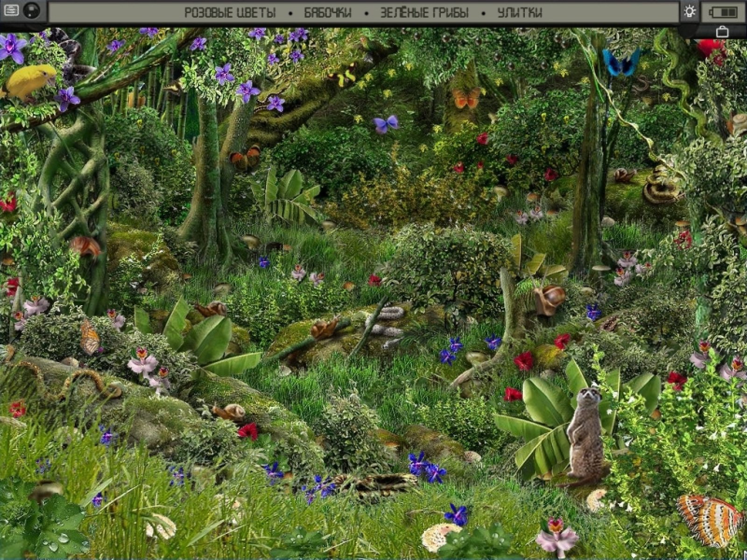Collect the snail on the mossy log
The image size is (747, 560).
[x=324, y=328]
